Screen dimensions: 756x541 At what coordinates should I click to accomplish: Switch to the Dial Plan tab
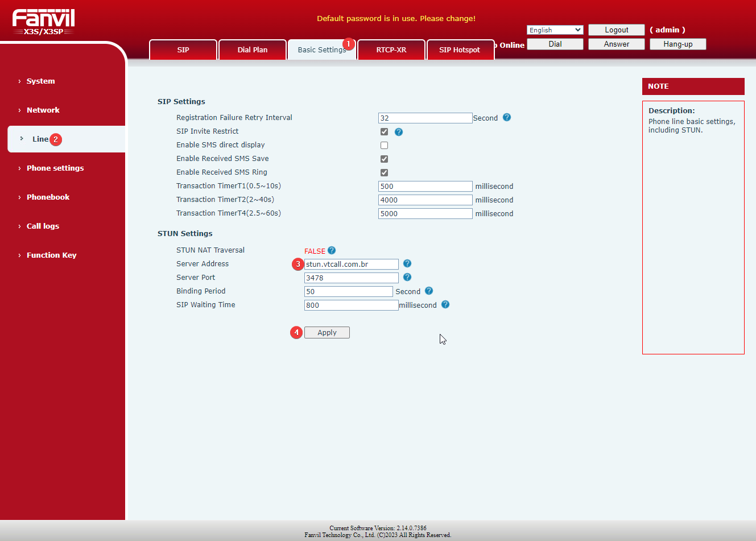pyautogui.click(x=252, y=49)
